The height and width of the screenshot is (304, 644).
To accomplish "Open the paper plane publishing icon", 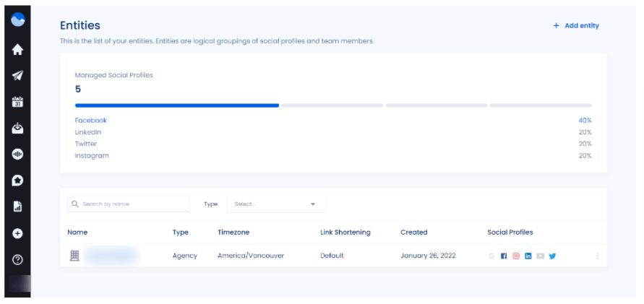I will pyautogui.click(x=18, y=76).
